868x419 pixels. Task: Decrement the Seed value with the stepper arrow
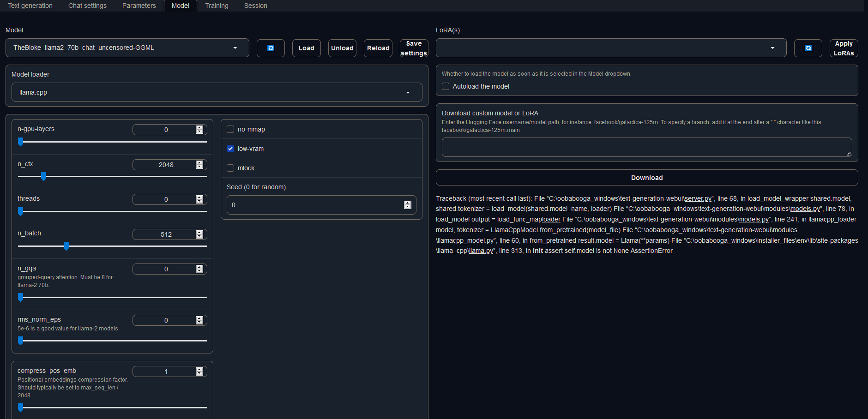coord(408,207)
